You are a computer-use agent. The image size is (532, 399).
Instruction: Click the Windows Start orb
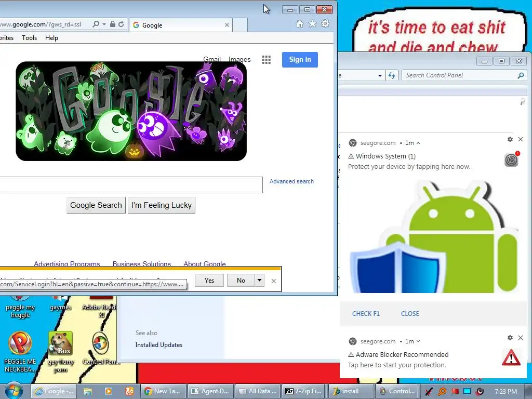[x=14, y=391]
